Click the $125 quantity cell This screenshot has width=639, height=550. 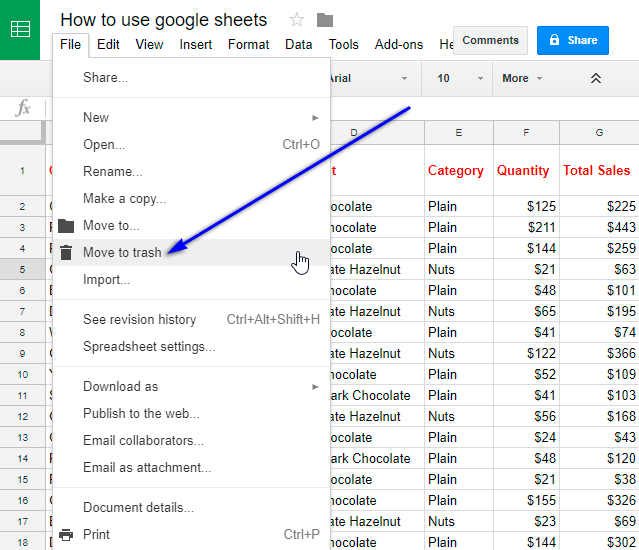(x=527, y=207)
